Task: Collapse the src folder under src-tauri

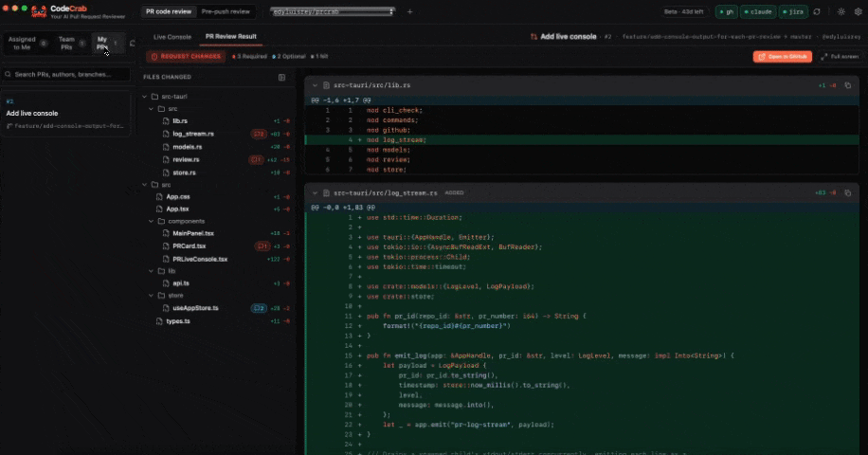Action: pos(151,109)
